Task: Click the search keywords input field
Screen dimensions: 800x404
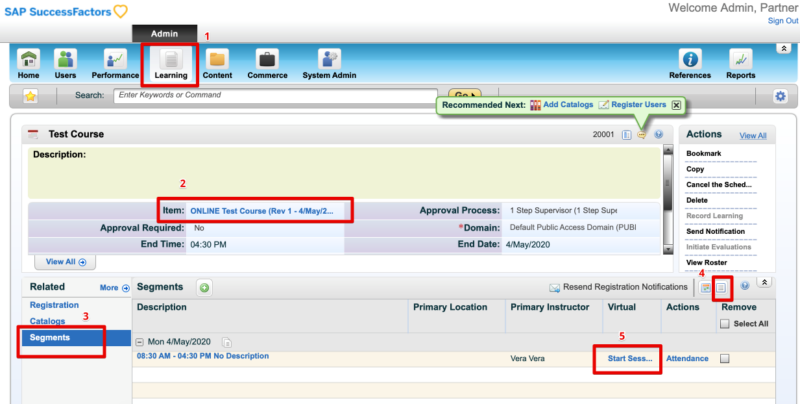Action: tap(260, 95)
